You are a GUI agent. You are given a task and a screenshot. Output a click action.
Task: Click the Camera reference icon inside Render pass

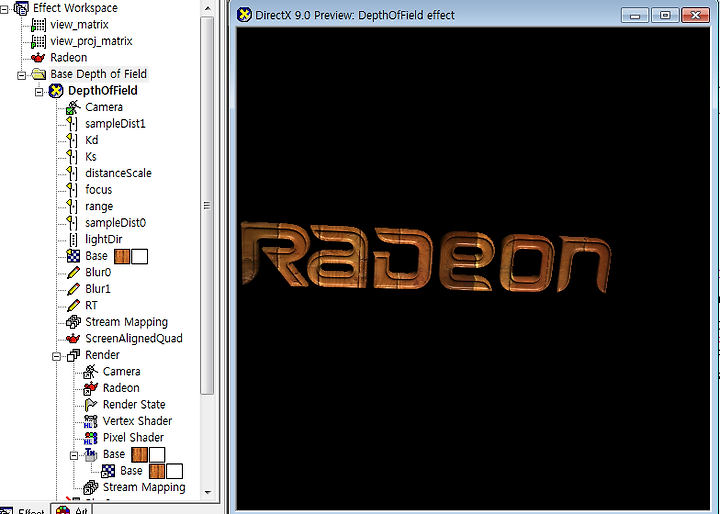tap(91, 372)
